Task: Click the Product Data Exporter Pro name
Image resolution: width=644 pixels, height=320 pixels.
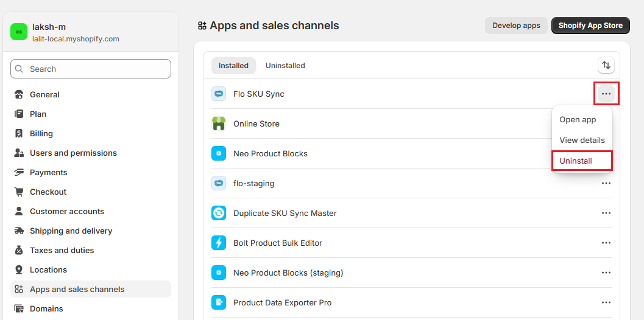Action: pyautogui.click(x=283, y=303)
